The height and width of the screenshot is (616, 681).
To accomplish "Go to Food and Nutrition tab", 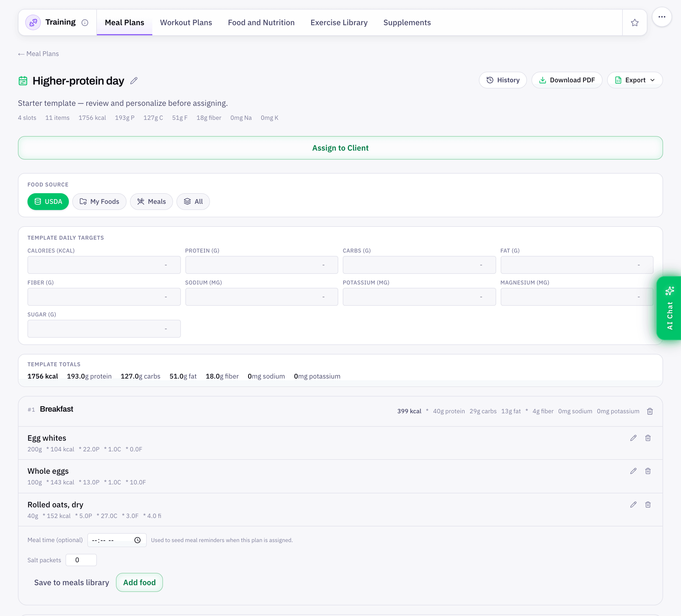I will pyautogui.click(x=261, y=23).
